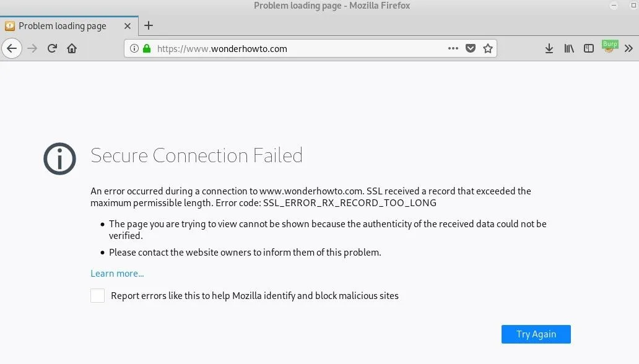This screenshot has width=639, height=364.
Task: Go back using the back arrow
Action: (x=12, y=48)
